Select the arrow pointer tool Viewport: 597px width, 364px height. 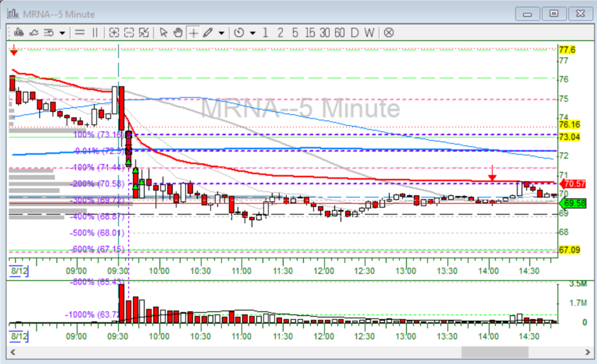click(164, 32)
